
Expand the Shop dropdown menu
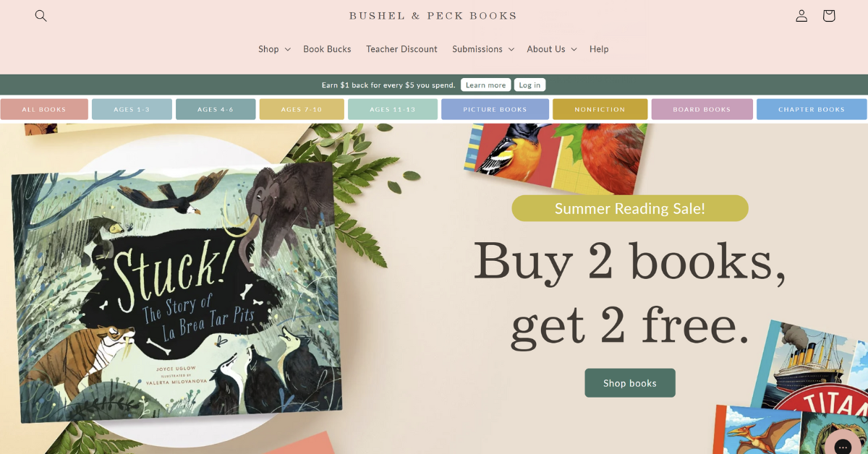(274, 49)
